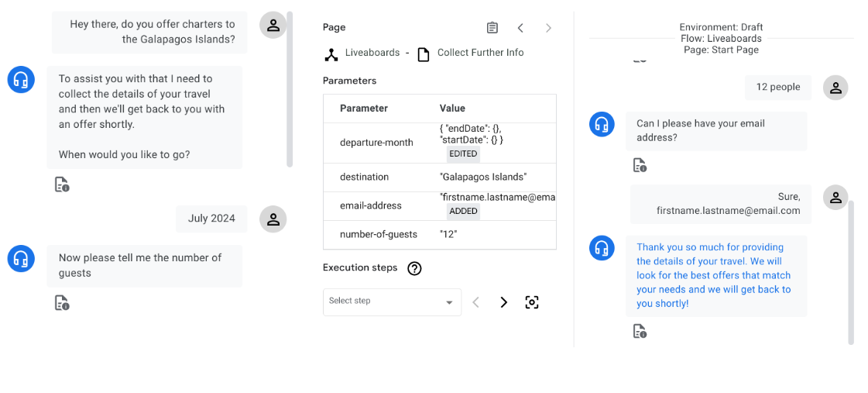The width and height of the screenshot is (868, 393).
Task: Click the focus target icon near execution steps
Action: pos(532,302)
